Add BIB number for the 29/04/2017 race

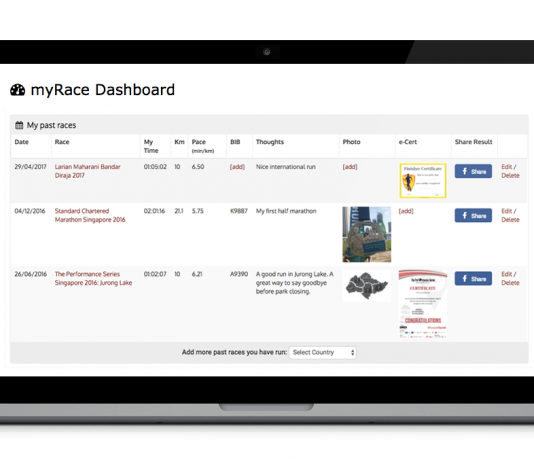[237, 167]
